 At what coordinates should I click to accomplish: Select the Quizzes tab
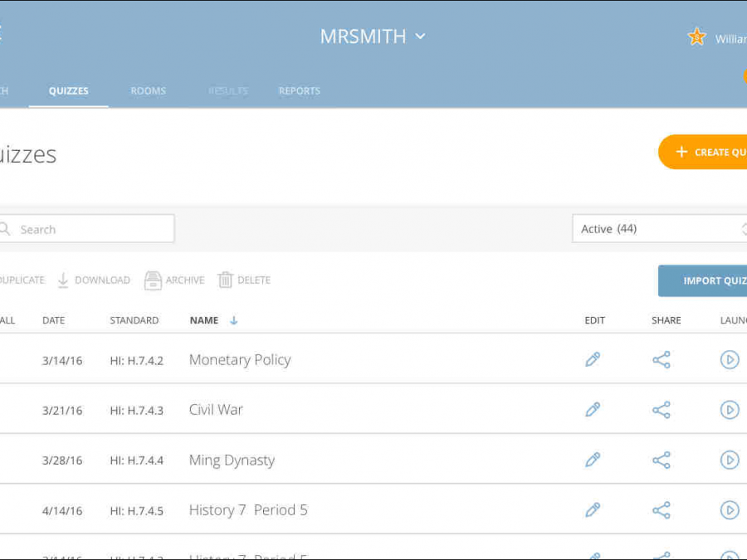pos(68,91)
